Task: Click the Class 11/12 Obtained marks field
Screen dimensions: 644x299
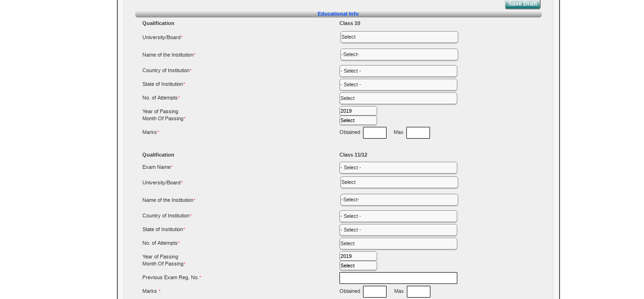Action: (x=374, y=291)
